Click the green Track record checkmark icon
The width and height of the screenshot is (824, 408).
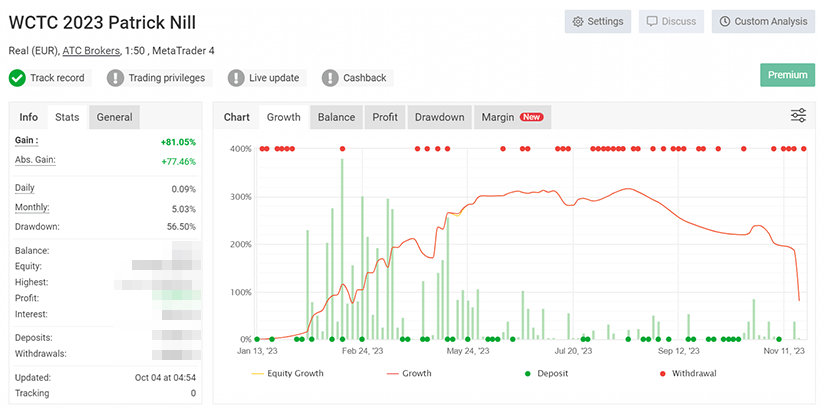pyautogui.click(x=18, y=78)
